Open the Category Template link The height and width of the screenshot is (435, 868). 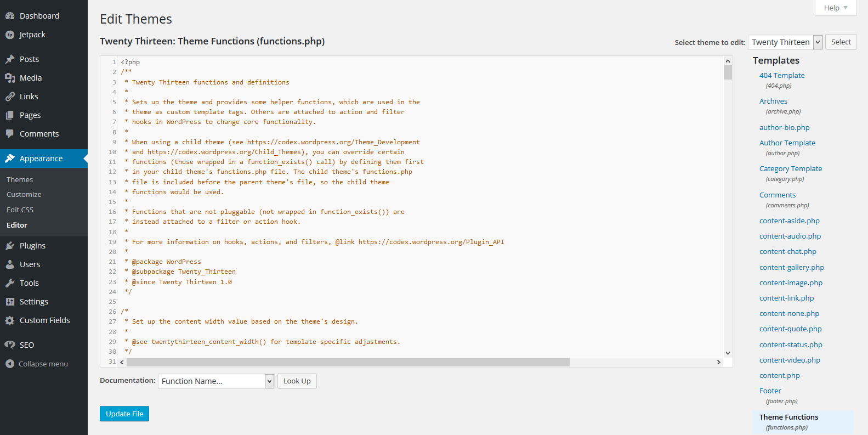tap(791, 168)
